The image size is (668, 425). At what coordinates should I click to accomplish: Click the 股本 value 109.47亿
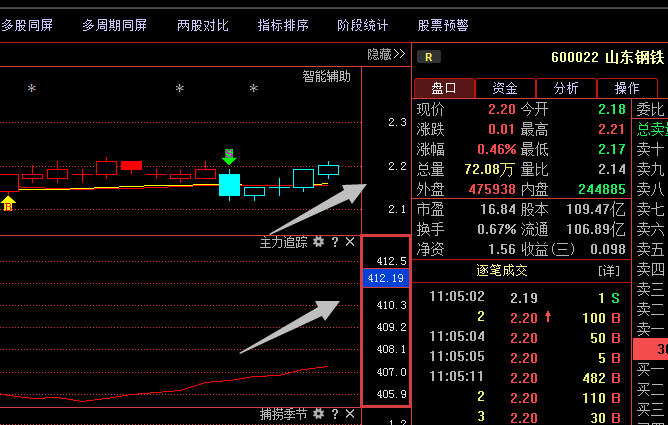point(596,209)
